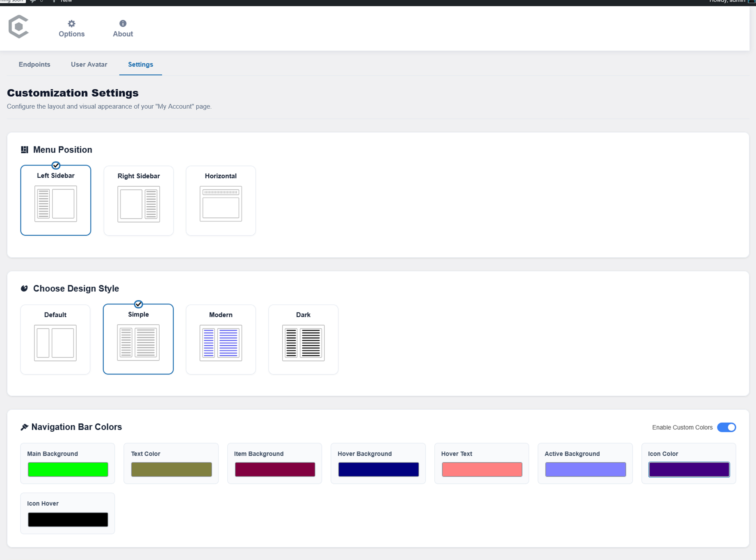This screenshot has height=560, width=756.
Task: Click New in the admin bar
Action: click(66, 1)
